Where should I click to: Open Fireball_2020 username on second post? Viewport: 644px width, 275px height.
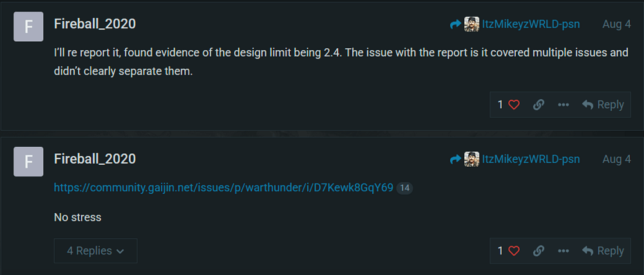click(95, 159)
